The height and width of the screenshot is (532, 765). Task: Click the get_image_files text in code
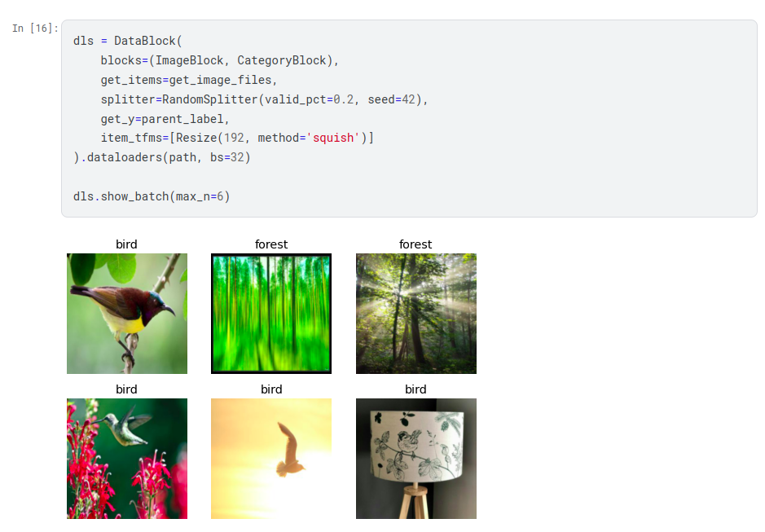point(220,80)
